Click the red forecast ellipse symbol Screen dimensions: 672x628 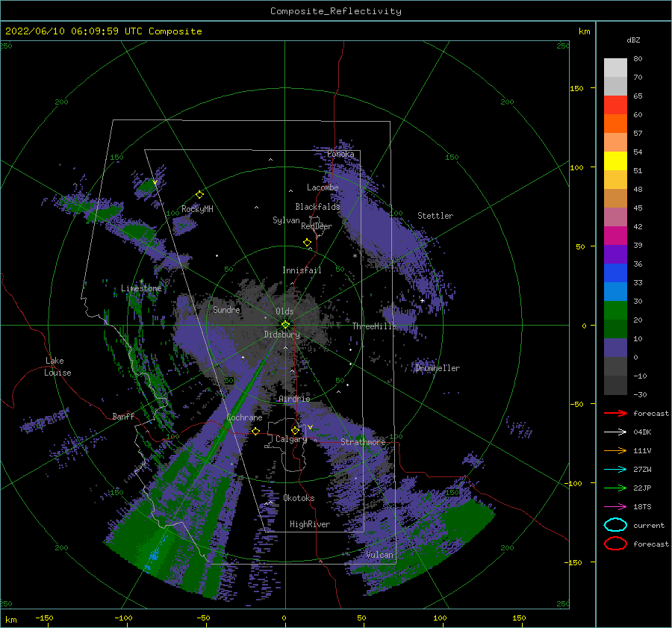pyautogui.click(x=615, y=544)
